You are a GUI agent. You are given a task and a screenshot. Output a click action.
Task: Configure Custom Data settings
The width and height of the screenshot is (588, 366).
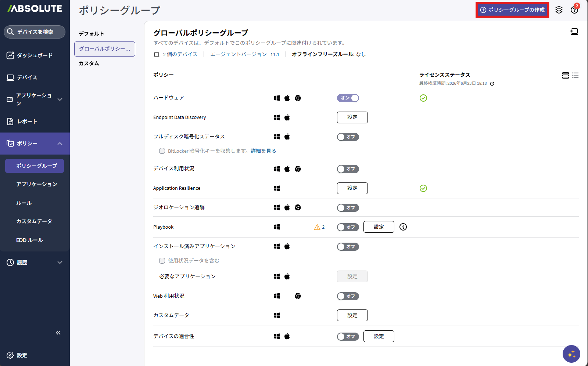(352, 315)
